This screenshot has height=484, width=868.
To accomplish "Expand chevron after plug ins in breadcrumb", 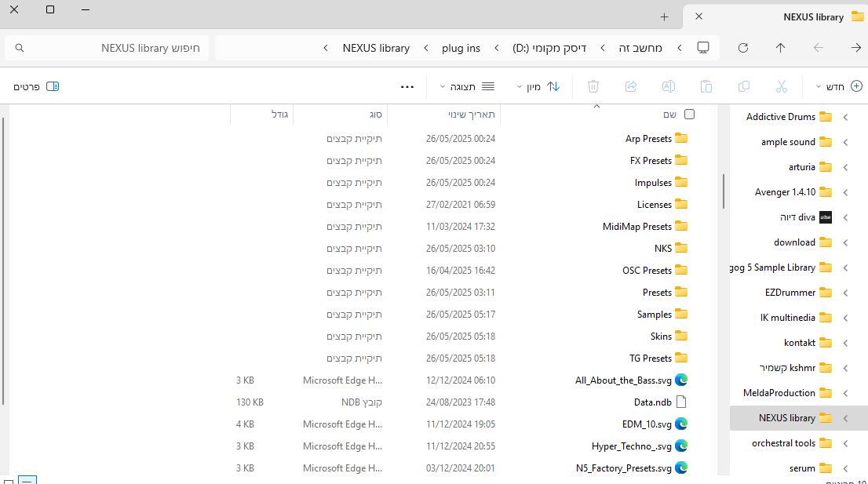I will [426, 48].
